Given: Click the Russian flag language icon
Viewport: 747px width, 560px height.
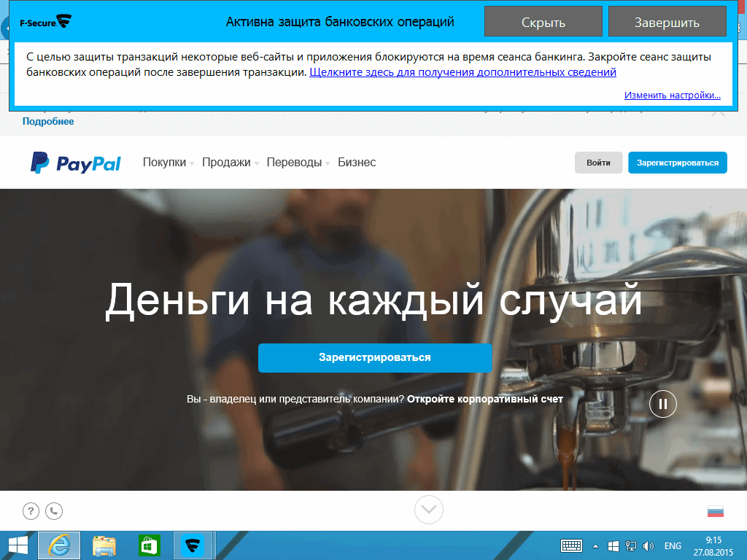Looking at the screenshot, I should [x=716, y=513].
